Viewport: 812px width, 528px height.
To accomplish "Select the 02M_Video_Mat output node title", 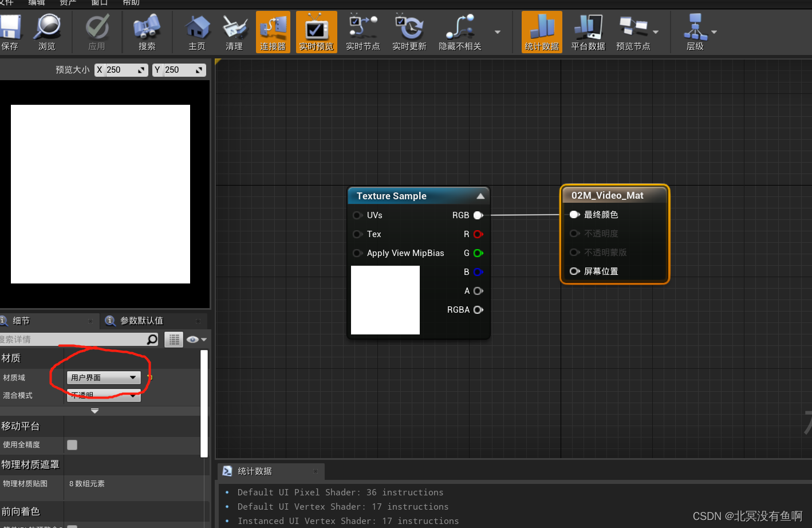I will (608, 195).
